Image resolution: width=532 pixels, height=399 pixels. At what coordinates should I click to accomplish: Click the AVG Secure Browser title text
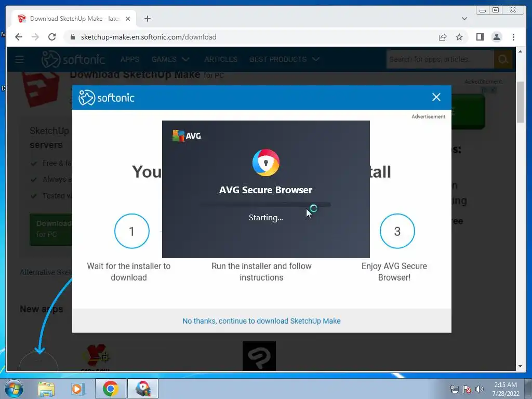pos(265,190)
